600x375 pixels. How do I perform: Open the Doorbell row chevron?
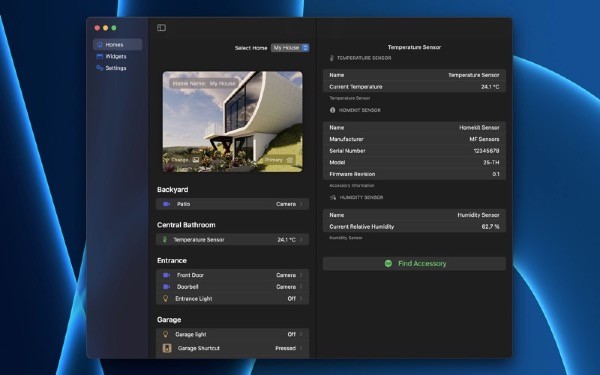(x=301, y=287)
